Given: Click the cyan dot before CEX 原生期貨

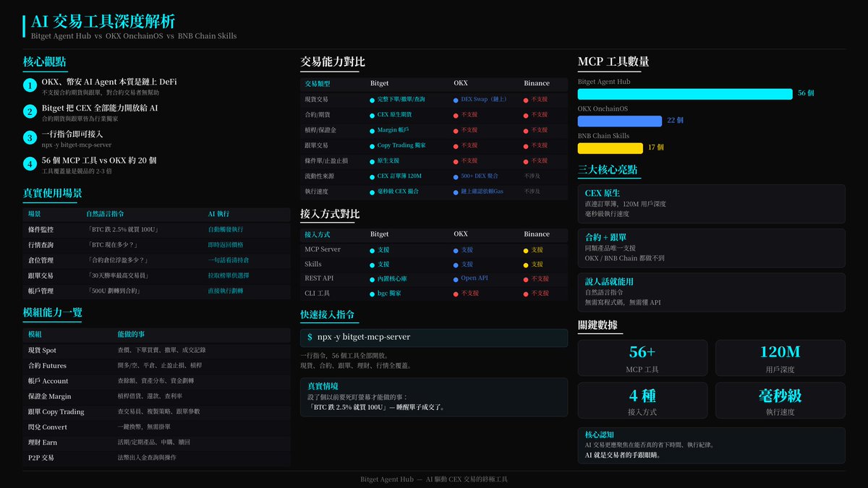Looking at the screenshot, I should click(373, 115).
